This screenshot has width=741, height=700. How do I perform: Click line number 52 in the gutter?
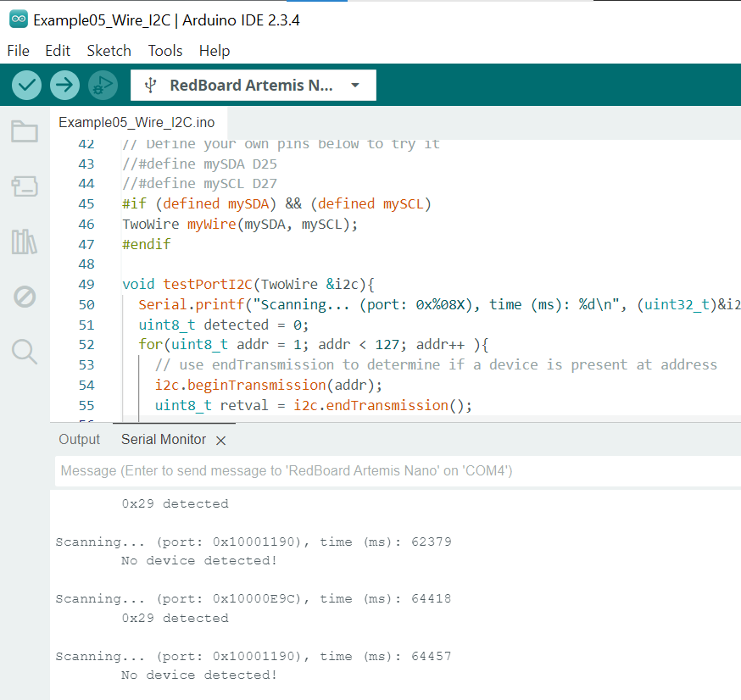click(86, 345)
